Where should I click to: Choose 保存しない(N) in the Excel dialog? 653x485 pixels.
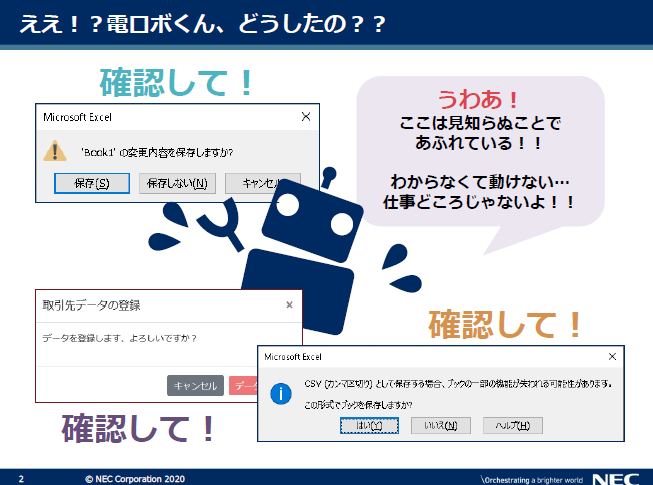point(177,184)
